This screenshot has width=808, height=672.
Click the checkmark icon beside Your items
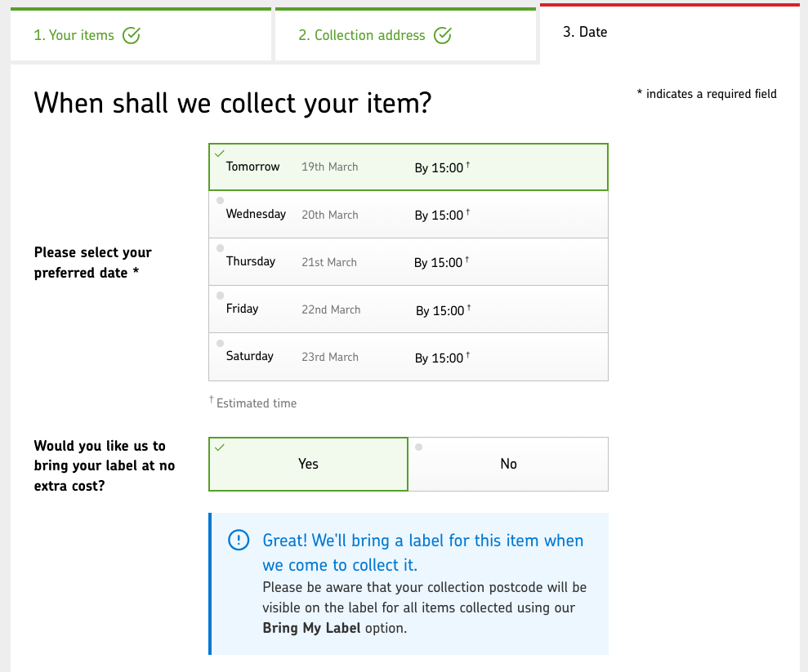131,35
